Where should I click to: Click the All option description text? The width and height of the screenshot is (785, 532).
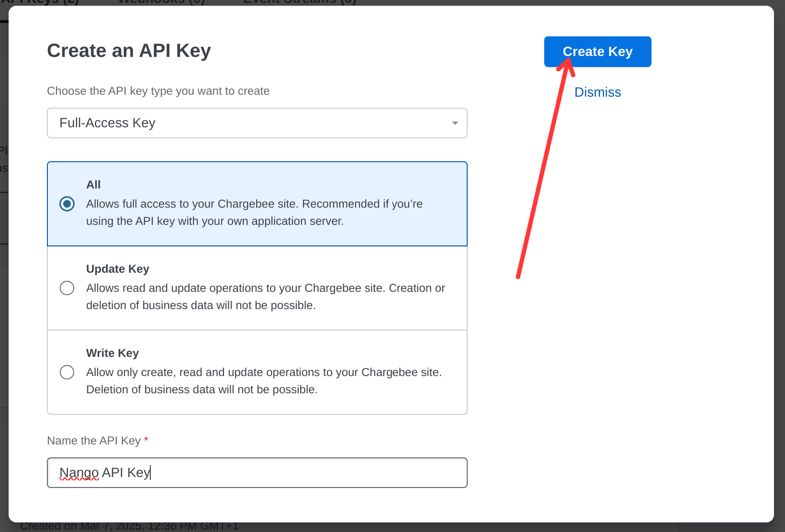(254, 212)
